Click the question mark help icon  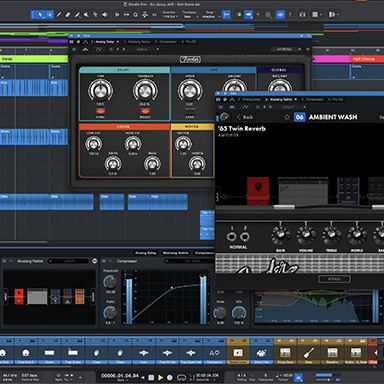tap(290, 15)
